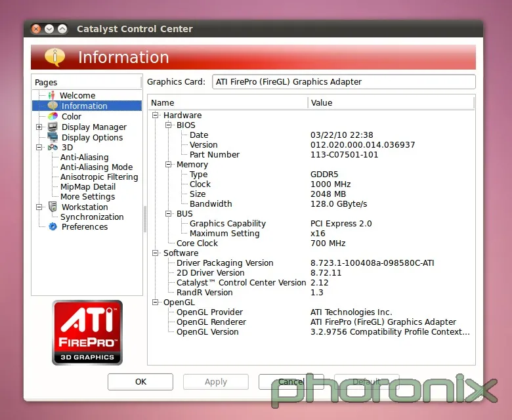Open the Preferences page
This screenshot has width=512, height=420.
tap(85, 226)
